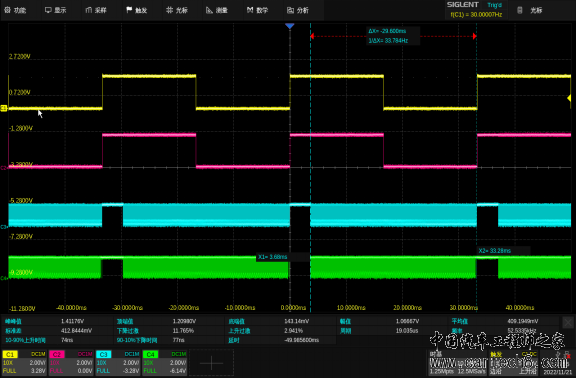Select the yellow C1 channel box
This screenshot has width=576, height=378.
[24, 363]
